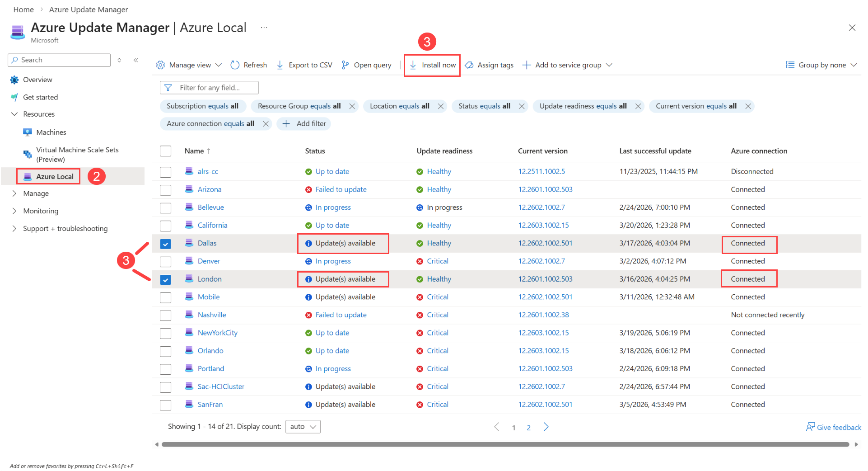Image resolution: width=868 pixels, height=471 pixels.
Task: Select the alrs-cc row checkbox
Action: coord(166,172)
